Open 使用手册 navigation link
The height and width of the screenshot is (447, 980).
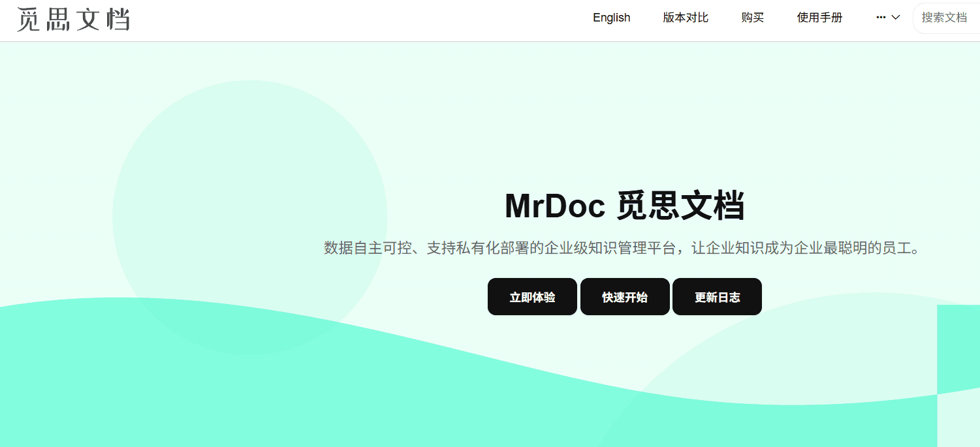coord(820,18)
